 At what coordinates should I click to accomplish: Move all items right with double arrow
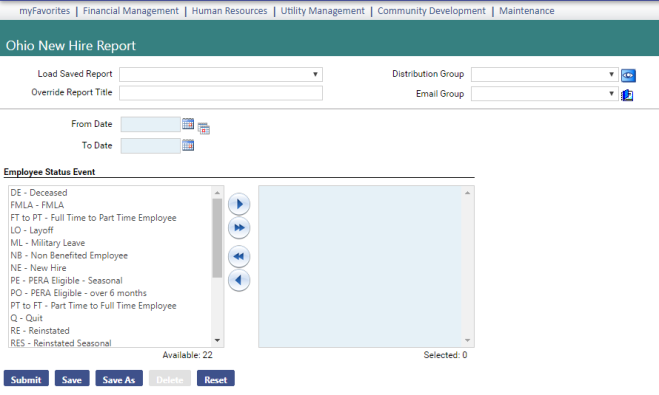pyautogui.click(x=239, y=228)
